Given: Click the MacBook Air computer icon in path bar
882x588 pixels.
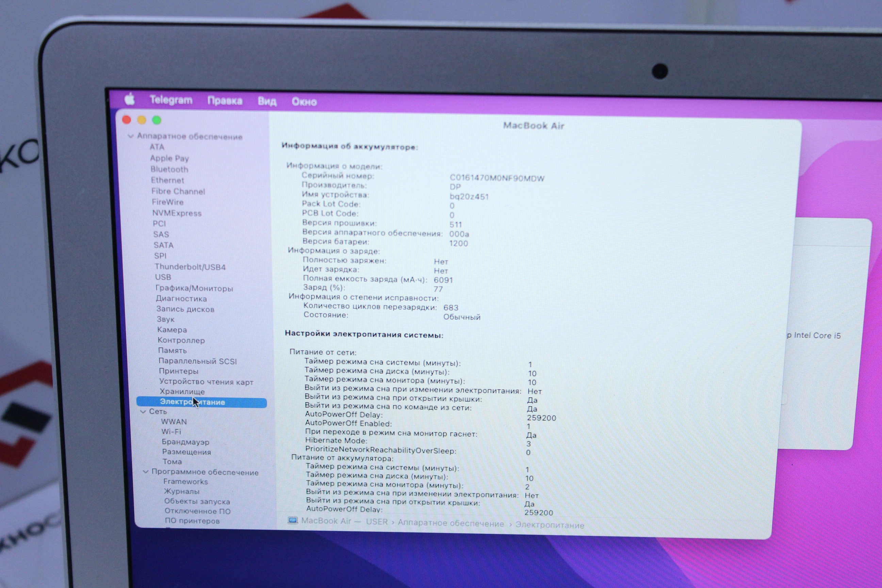Looking at the screenshot, I should [x=293, y=521].
